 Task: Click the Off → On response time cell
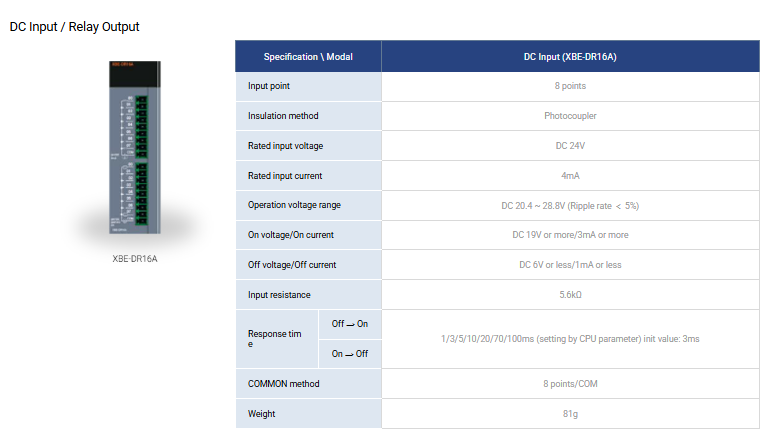point(350,324)
